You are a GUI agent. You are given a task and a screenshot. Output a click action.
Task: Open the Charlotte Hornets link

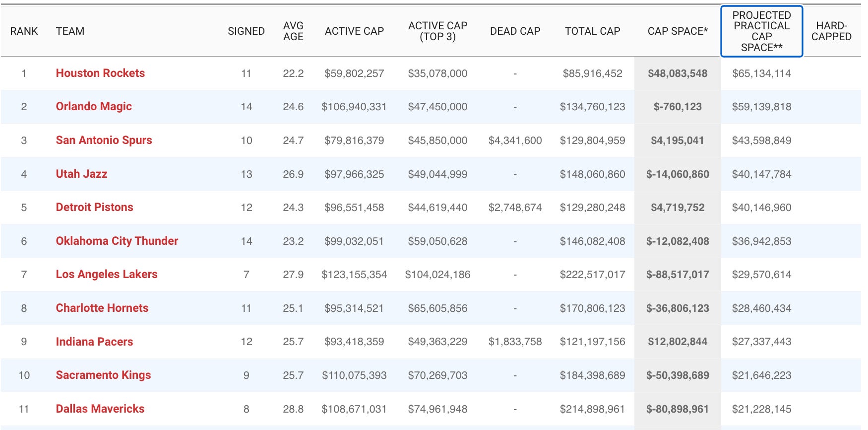pos(102,308)
